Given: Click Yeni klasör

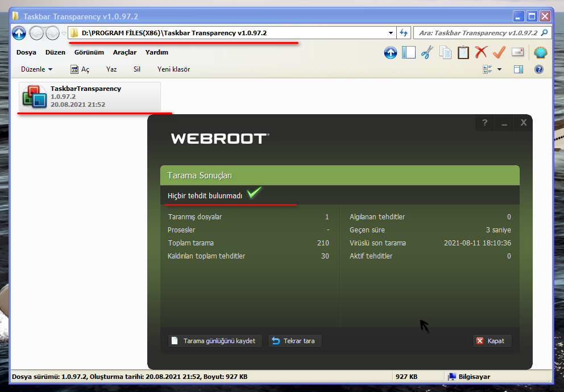Looking at the screenshot, I should [x=174, y=69].
